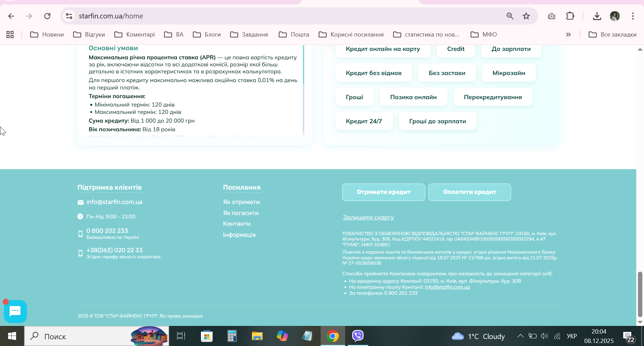Open Viber from taskbar

point(358,336)
